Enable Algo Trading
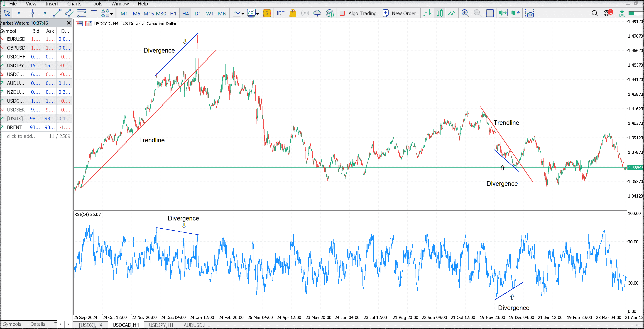This screenshot has width=644, height=329. point(358,14)
